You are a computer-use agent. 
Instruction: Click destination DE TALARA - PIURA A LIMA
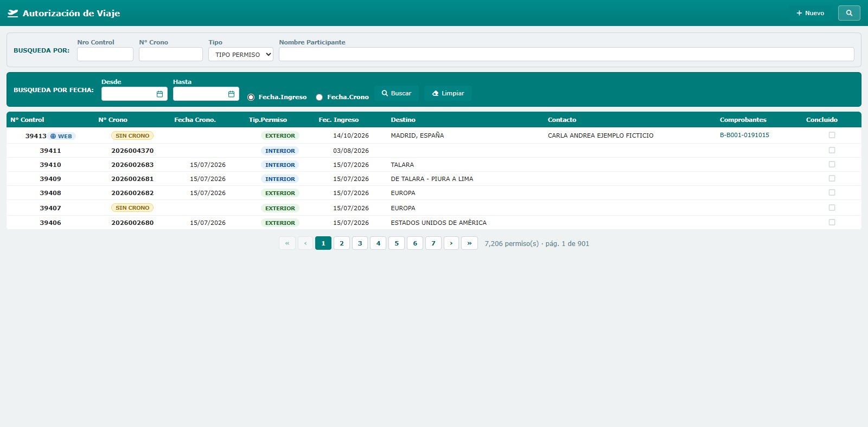(432, 179)
